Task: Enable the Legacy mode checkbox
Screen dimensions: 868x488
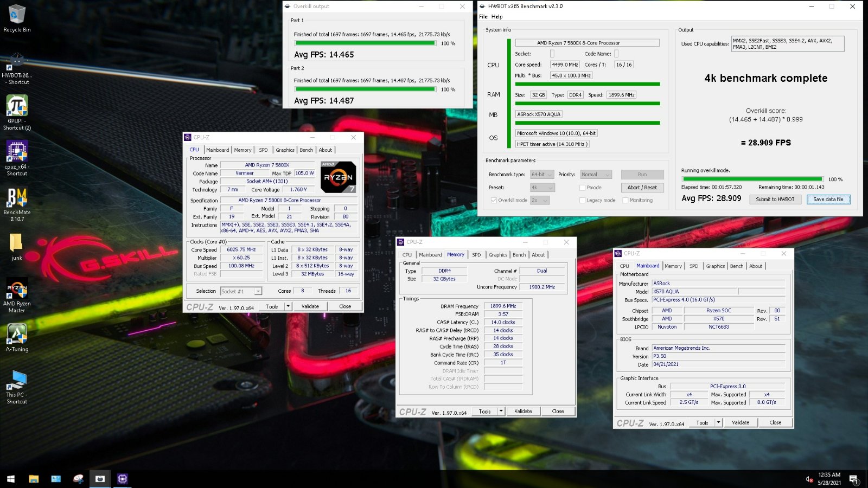Action: pos(583,200)
